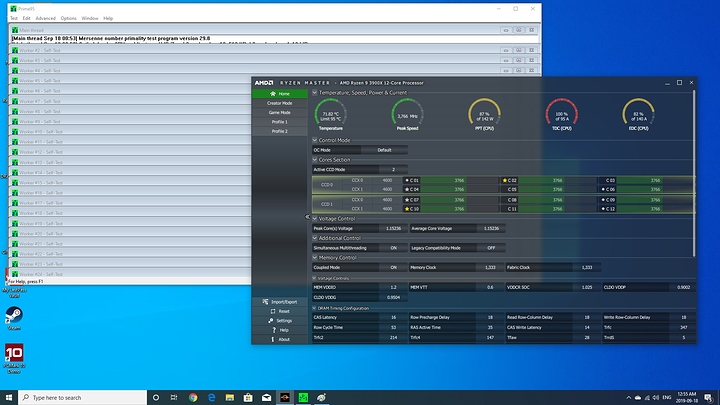Click the star on core C 07
The height and width of the screenshot is (405, 720).
(407, 200)
